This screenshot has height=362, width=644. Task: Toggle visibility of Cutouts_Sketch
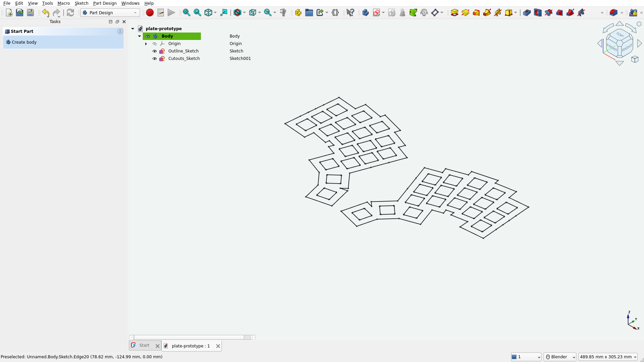[155, 59]
